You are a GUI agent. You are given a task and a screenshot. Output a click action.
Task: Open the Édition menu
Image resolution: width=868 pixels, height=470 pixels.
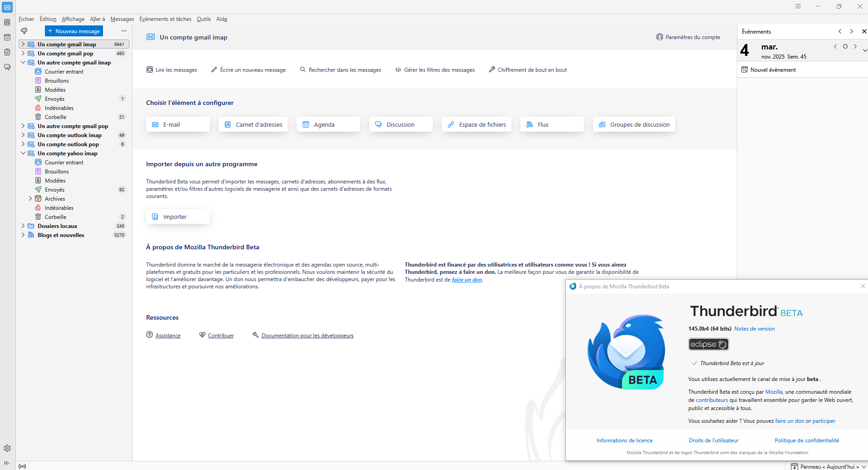point(48,19)
